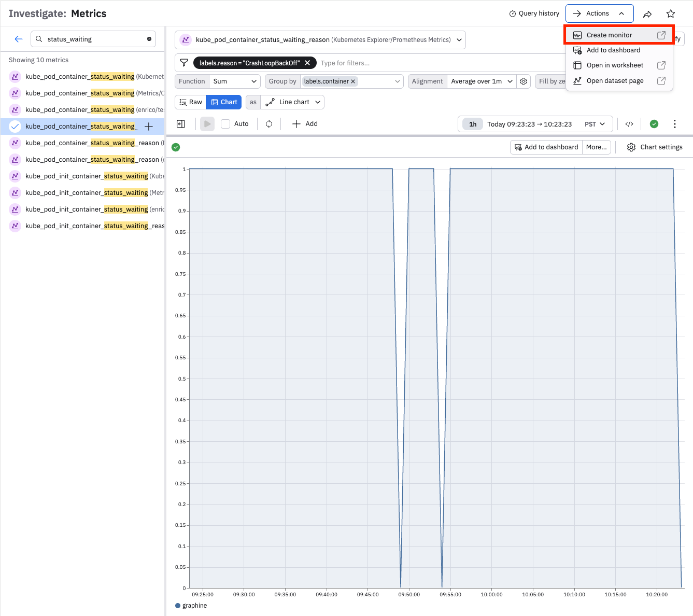
Task: Switch to Raw view
Action: point(191,102)
